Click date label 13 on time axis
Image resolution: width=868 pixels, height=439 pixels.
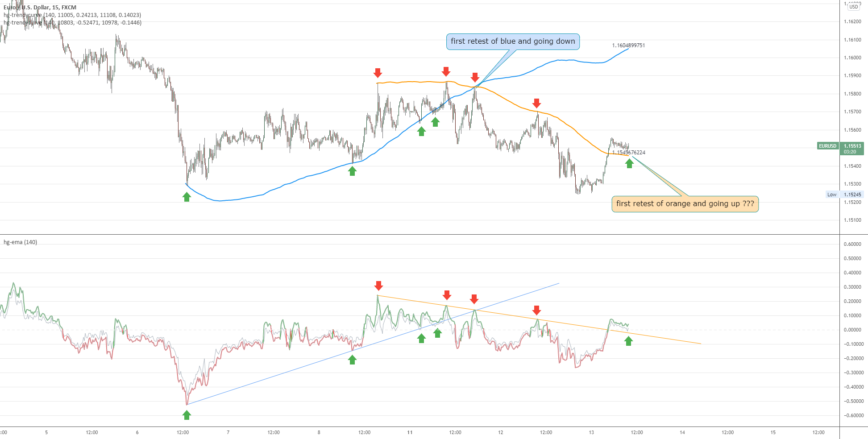[591, 432]
